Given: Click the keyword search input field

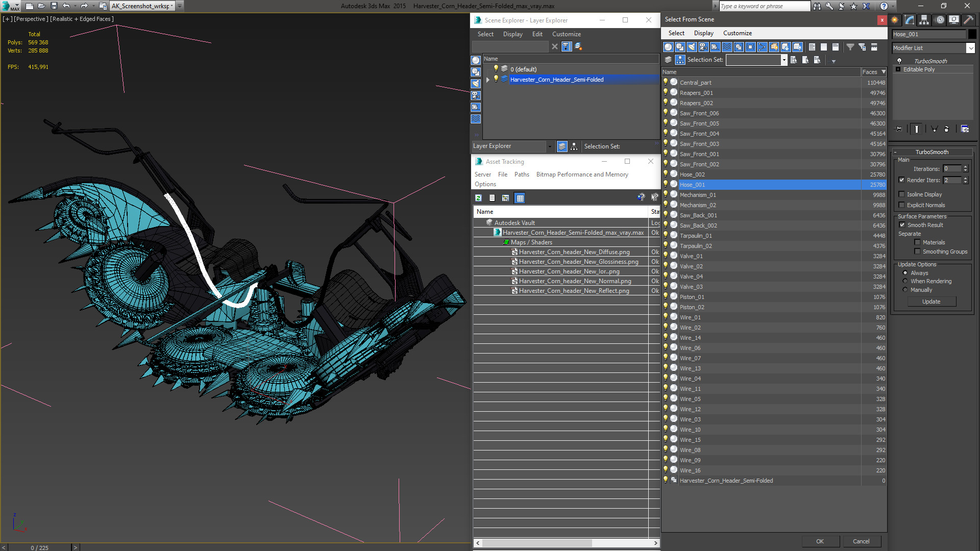Looking at the screenshot, I should click(x=764, y=6).
